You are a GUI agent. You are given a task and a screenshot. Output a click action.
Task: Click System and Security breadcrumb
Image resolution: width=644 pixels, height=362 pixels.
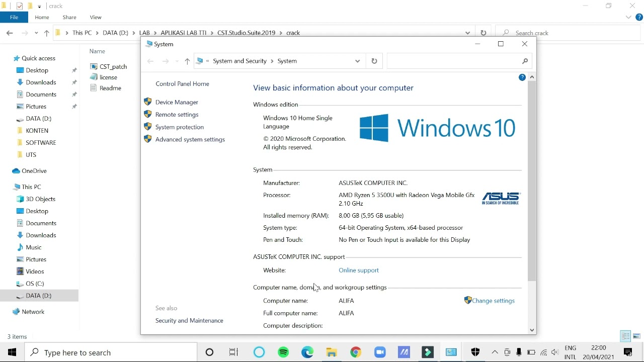click(x=239, y=61)
